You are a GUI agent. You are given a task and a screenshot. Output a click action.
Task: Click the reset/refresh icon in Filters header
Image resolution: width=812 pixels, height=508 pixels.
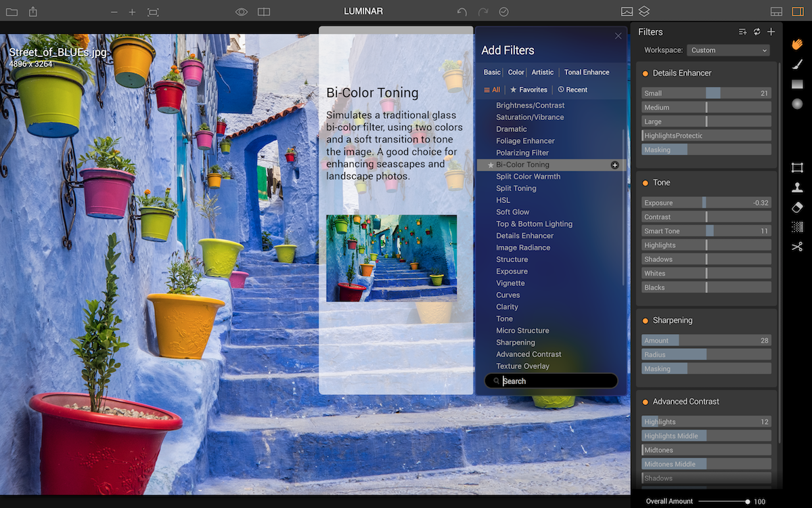click(x=757, y=32)
